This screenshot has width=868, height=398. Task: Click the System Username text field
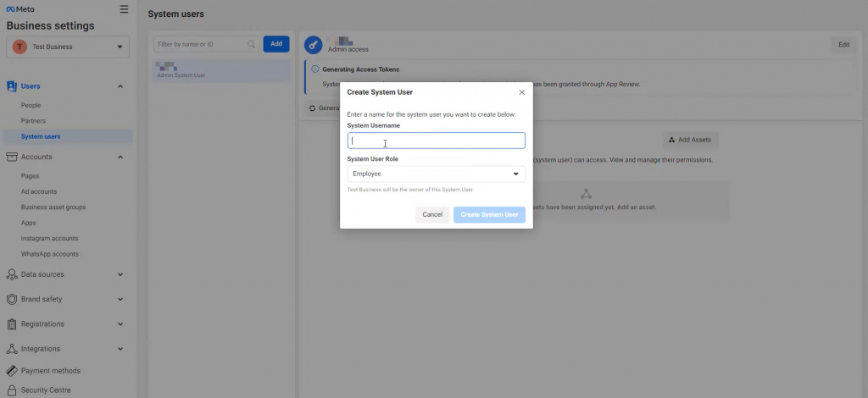coord(437,141)
